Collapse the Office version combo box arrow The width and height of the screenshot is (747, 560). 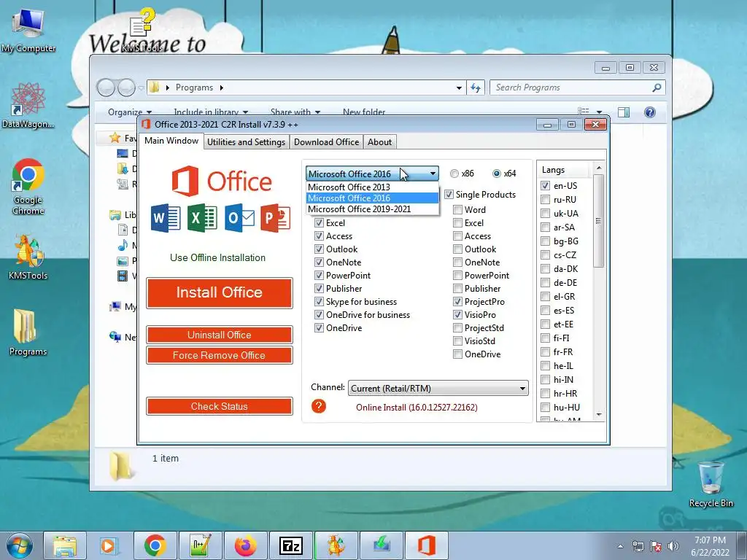pos(433,174)
